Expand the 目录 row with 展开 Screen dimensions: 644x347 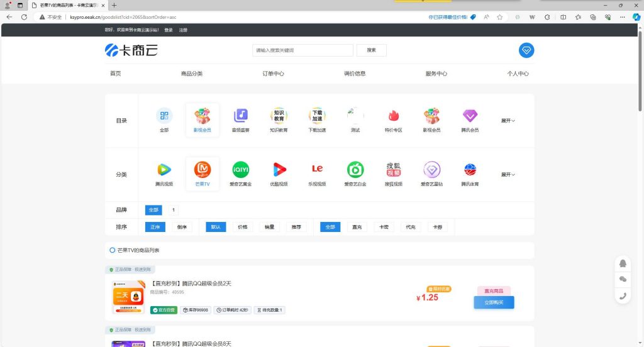pos(508,121)
